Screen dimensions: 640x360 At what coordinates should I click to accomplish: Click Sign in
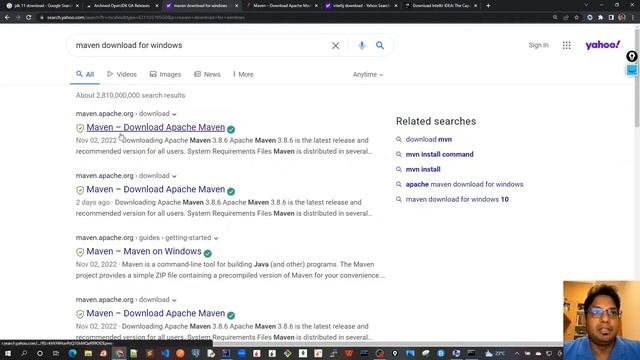click(x=538, y=45)
